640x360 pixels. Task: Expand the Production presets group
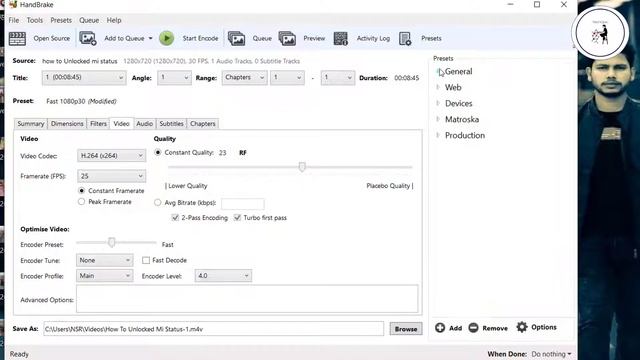coord(438,135)
